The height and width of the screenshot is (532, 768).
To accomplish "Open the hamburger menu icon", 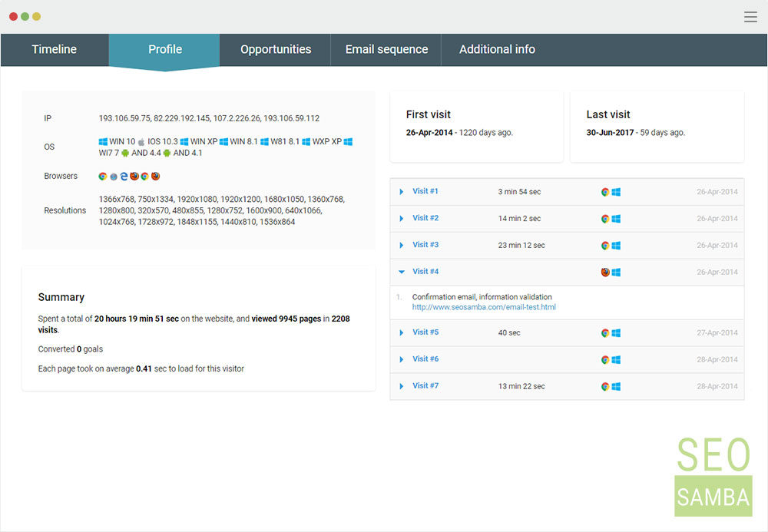I will pyautogui.click(x=750, y=17).
